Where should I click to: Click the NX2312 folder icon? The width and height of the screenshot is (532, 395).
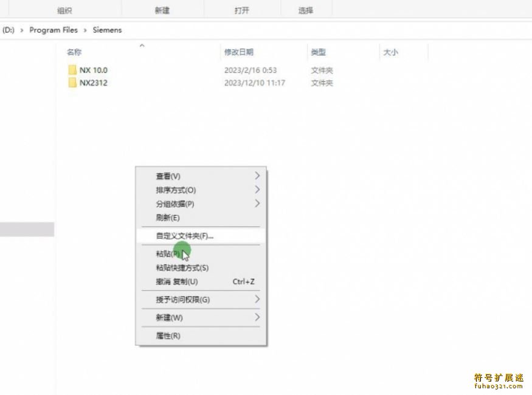coord(72,83)
